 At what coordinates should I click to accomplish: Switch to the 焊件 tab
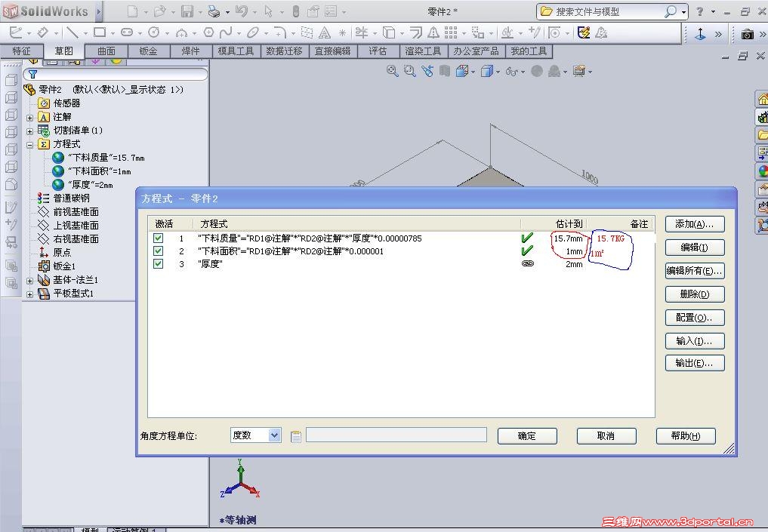coord(190,51)
